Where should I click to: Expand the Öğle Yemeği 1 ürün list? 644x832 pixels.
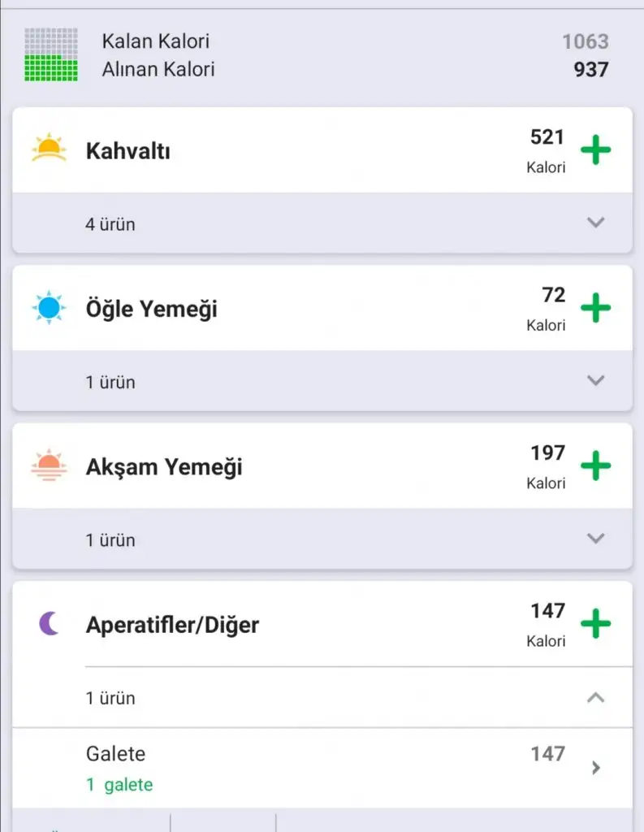(x=596, y=380)
